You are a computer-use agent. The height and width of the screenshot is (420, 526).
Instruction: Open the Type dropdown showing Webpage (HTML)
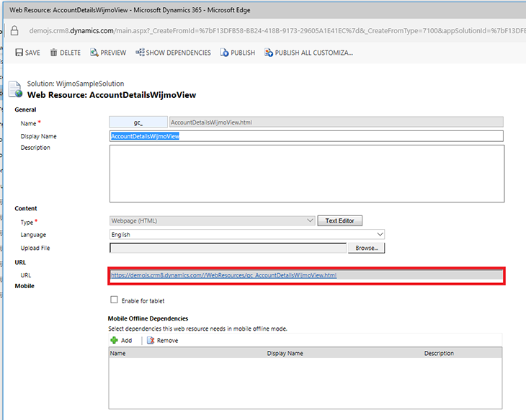(x=212, y=220)
